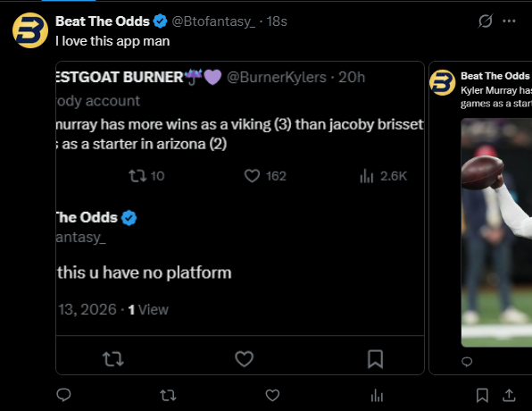The width and height of the screenshot is (532, 411).
Task: Open Beat The Odds display name link
Action: [x=103, y=21]
